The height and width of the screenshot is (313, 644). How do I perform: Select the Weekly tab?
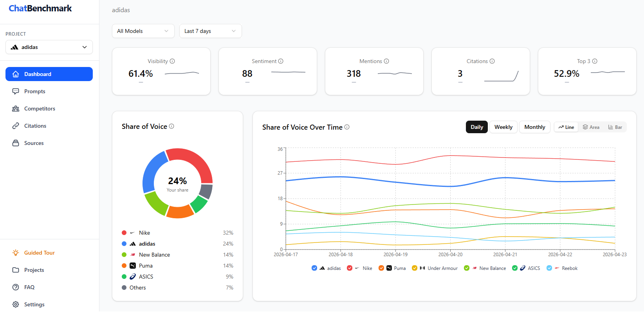click(503, 127)
